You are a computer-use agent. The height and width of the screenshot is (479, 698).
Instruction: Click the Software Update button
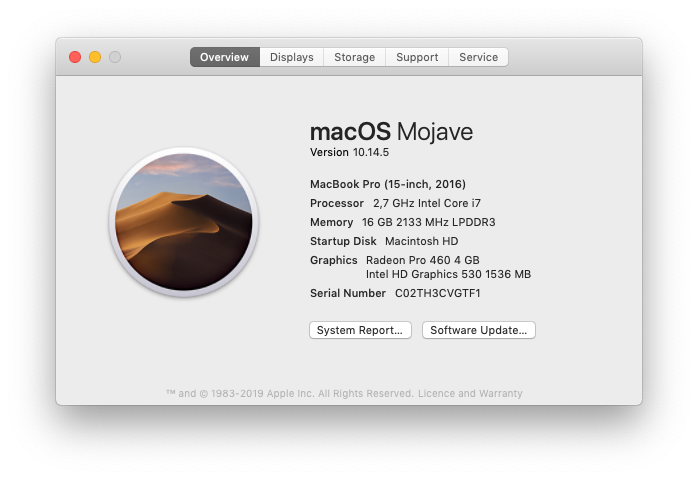479,330
